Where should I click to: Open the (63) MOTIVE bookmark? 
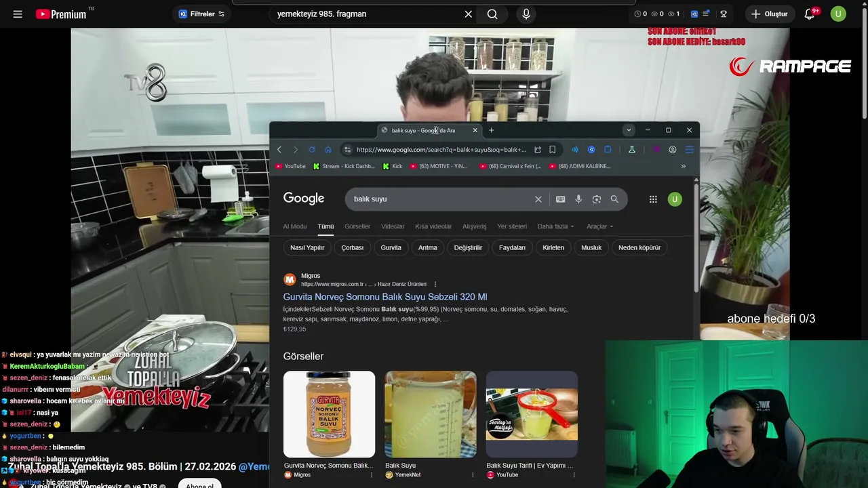439,166
